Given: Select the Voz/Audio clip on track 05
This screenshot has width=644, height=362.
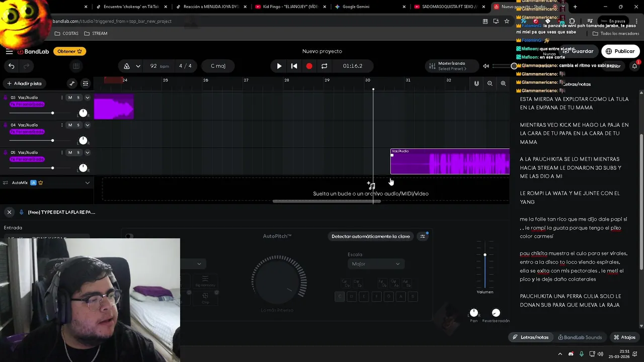Looking at the screenshot, I should [x=450, y=161].
